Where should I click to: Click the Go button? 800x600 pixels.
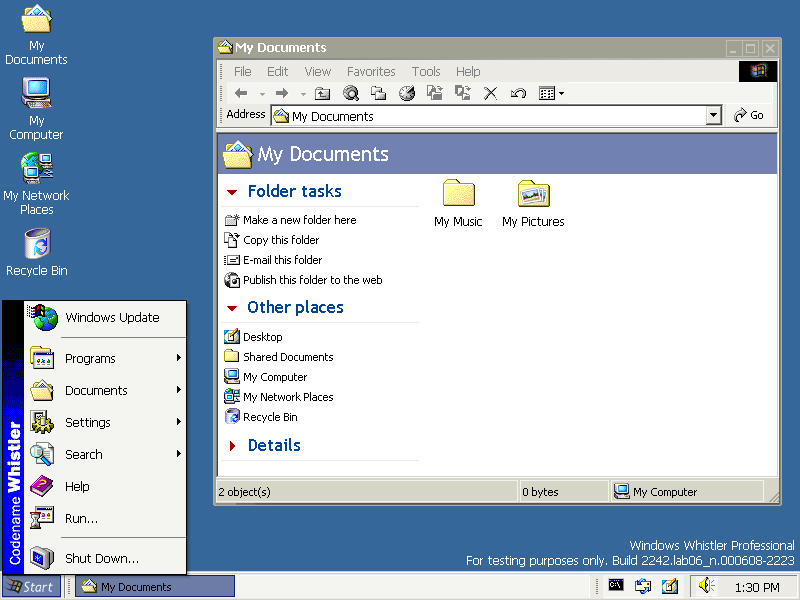tap(749, 116)
